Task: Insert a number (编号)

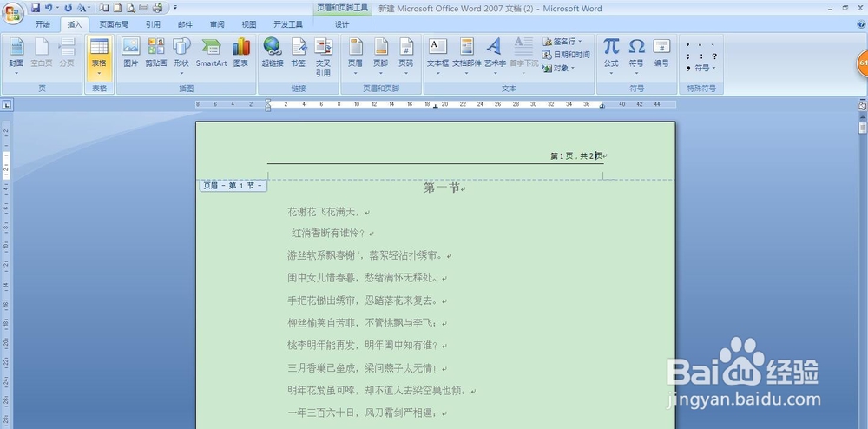Action: coord(661,53)
